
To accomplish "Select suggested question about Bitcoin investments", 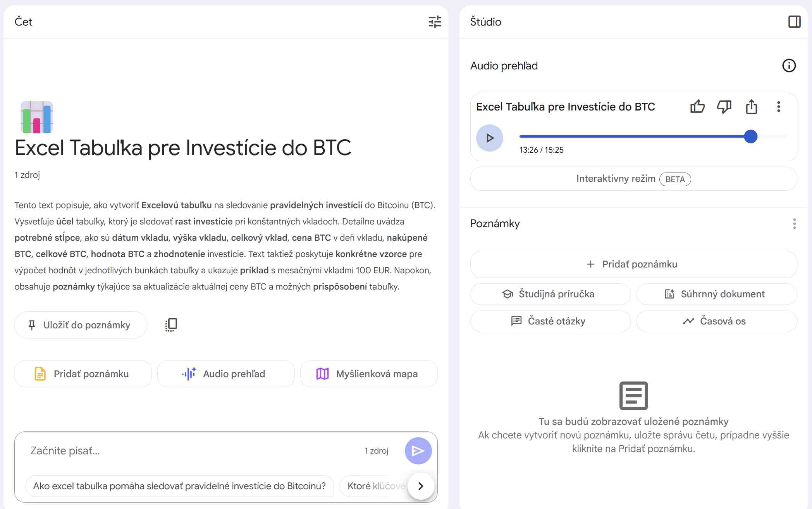I will (x=179, y=486).
